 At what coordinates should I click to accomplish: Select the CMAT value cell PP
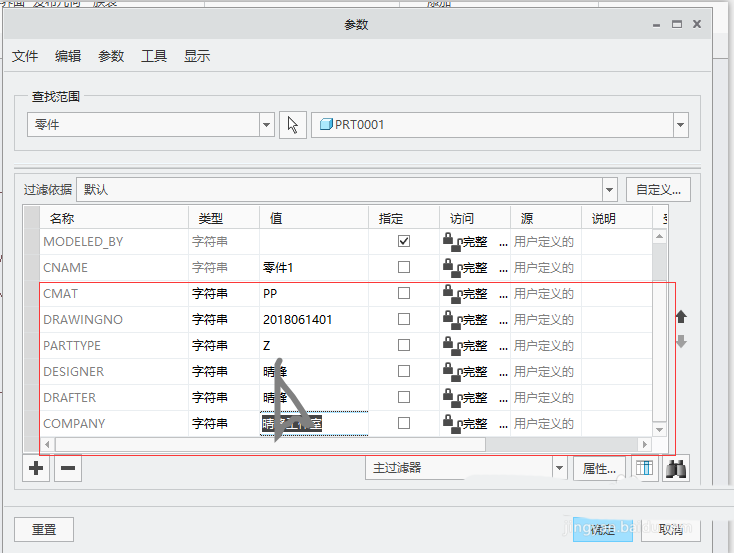tap(314, 294)
